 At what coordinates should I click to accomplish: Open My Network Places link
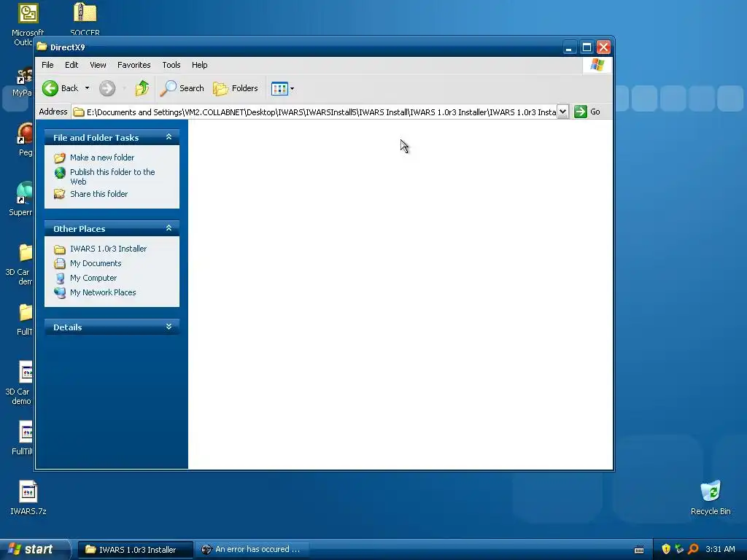(103, 292)
